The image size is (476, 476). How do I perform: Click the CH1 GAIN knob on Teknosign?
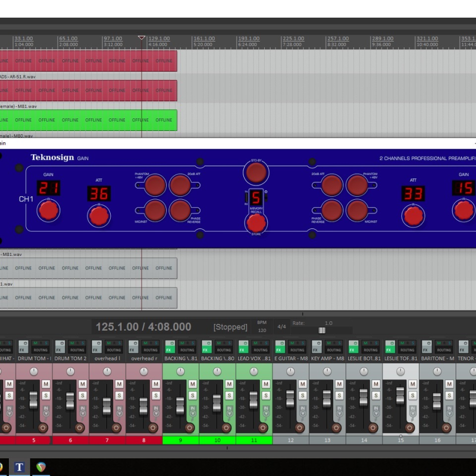pos(48,210)
